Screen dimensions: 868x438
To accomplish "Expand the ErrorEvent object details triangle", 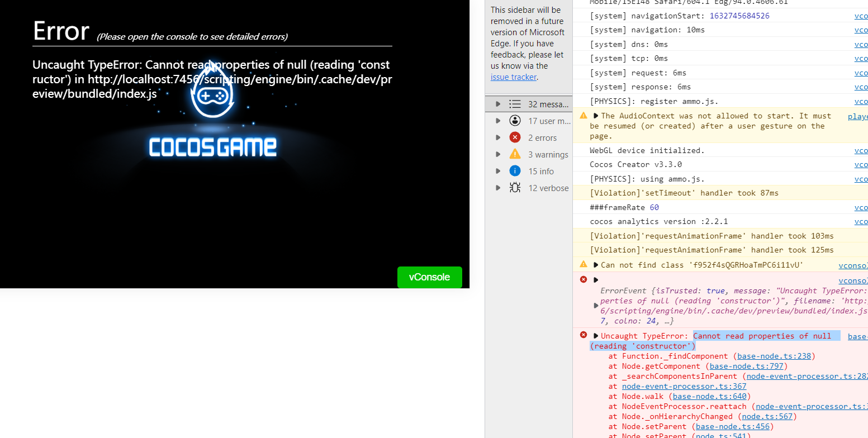I will 596,305.
